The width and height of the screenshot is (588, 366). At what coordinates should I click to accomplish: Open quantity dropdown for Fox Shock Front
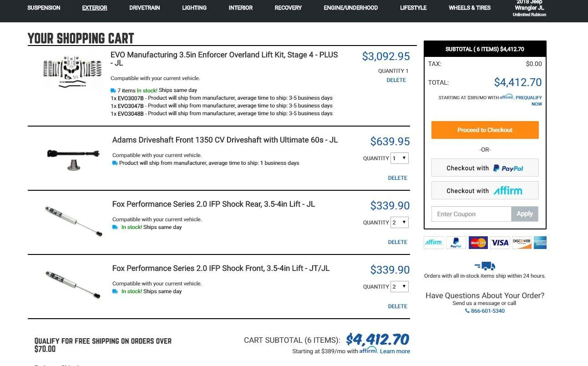[x=400, y=287]
